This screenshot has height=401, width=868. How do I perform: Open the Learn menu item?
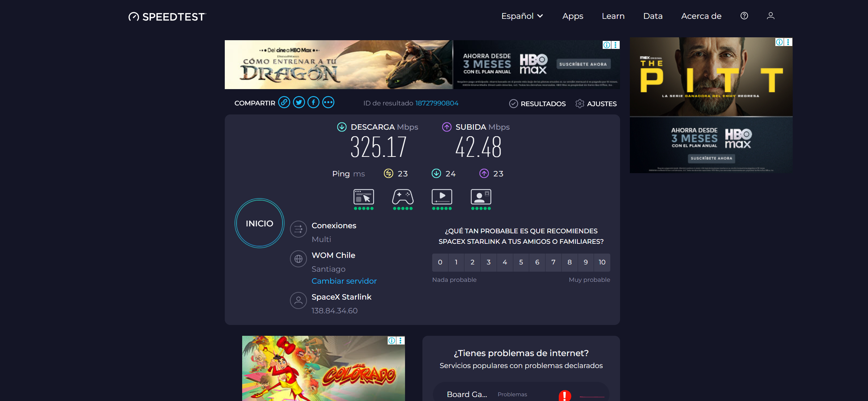613,16
